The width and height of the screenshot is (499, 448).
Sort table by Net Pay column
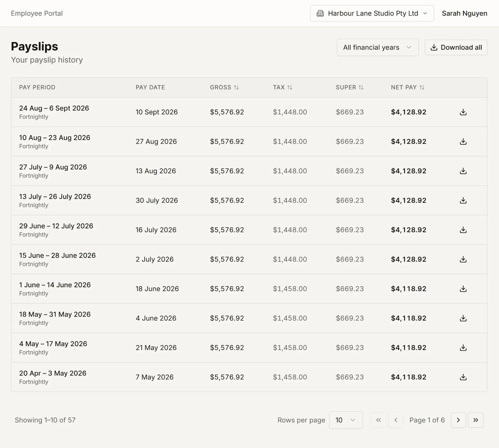[x=407, y=87]
